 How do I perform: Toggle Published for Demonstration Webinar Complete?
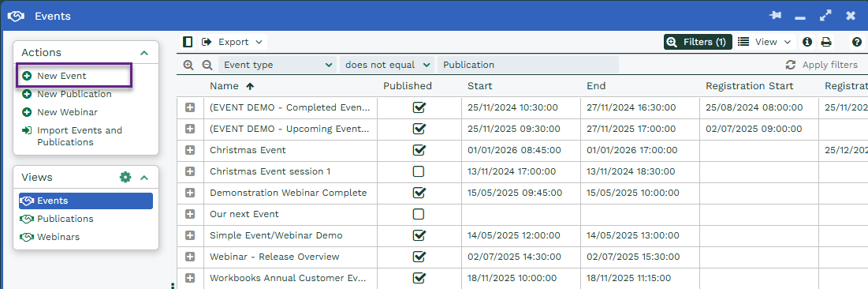click(x=419, y=193)
